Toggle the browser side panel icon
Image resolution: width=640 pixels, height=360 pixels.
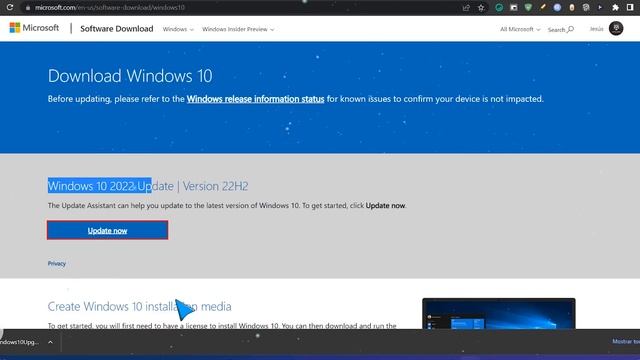pos(630,7)
